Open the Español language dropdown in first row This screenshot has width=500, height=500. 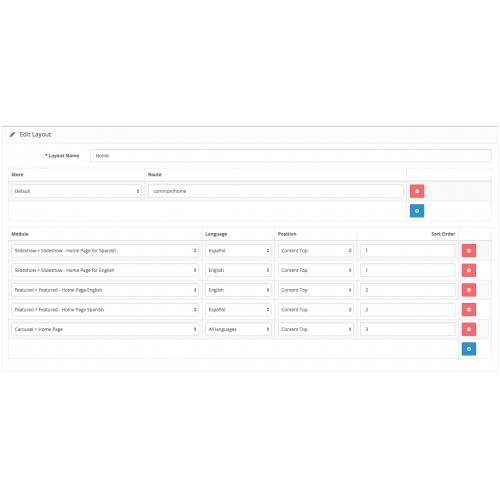click(x=238, y=250)
